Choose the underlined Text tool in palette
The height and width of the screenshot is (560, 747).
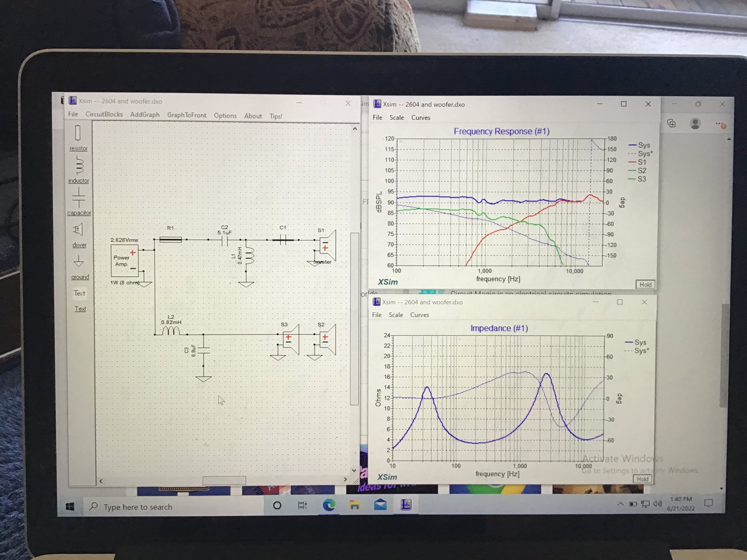[x=80, y=309]
